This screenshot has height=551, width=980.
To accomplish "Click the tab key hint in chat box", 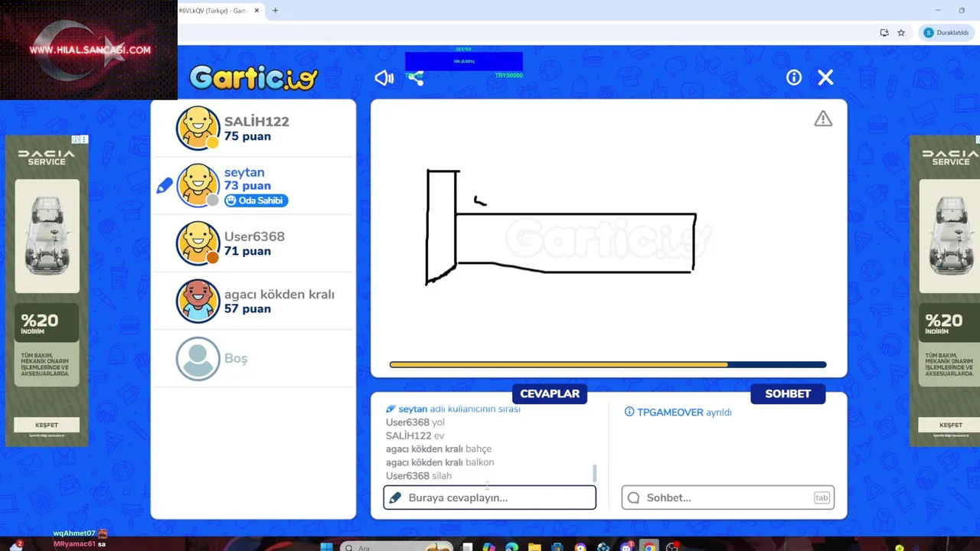I will tap(822, 497).
